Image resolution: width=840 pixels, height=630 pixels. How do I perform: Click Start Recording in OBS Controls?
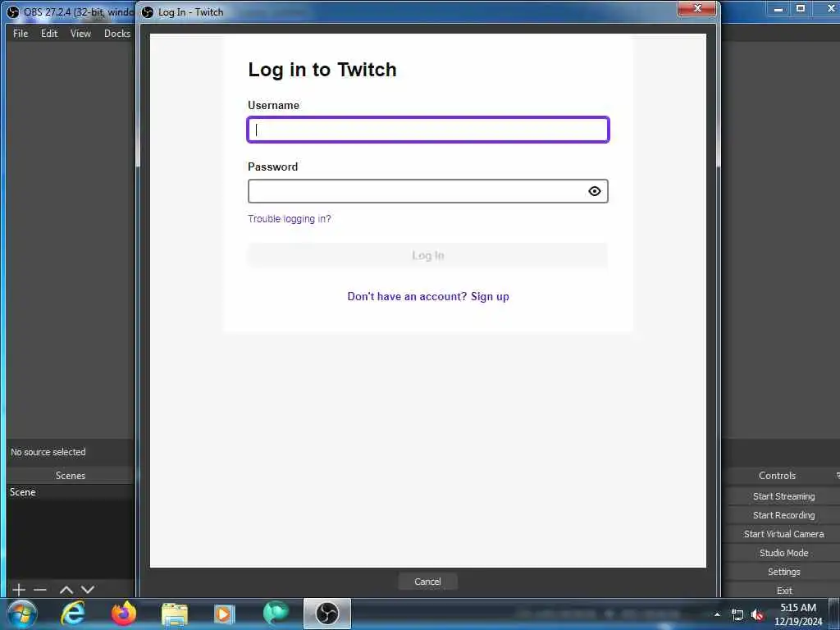pyautogui.click(x=783, y=515)
